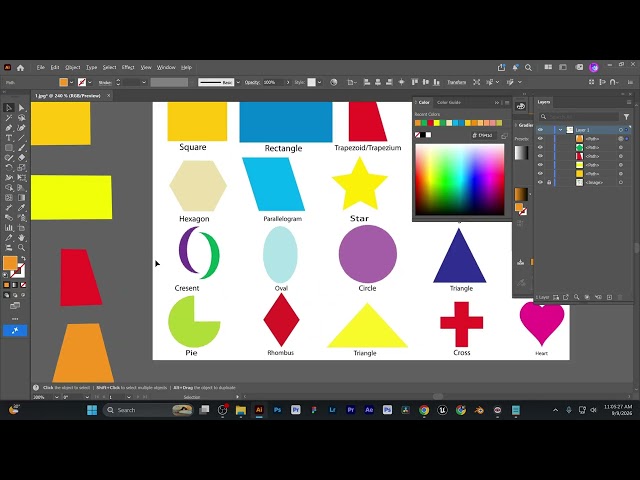Open the stroke color dropdown in Control bar
This screenshot has height=480, width=640.
tap(90, 82)
